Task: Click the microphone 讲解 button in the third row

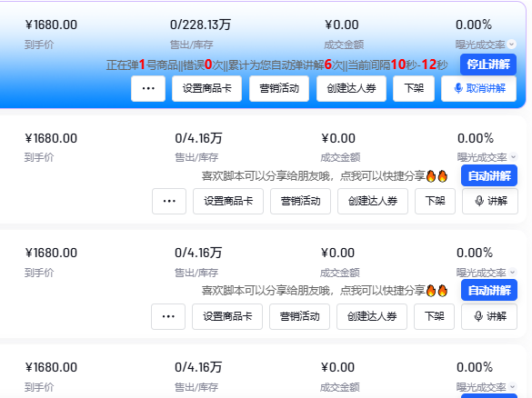Action: click(489, 316)
